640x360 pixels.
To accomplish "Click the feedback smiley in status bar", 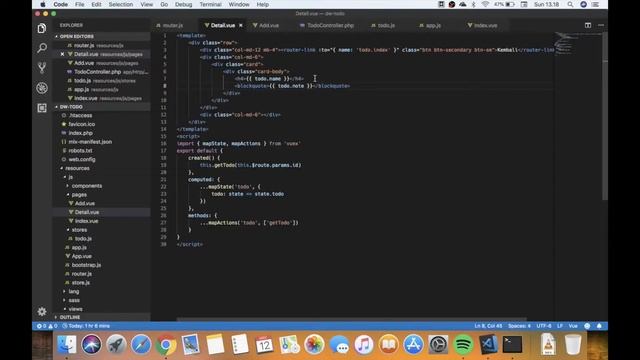I will coord(587,326).
